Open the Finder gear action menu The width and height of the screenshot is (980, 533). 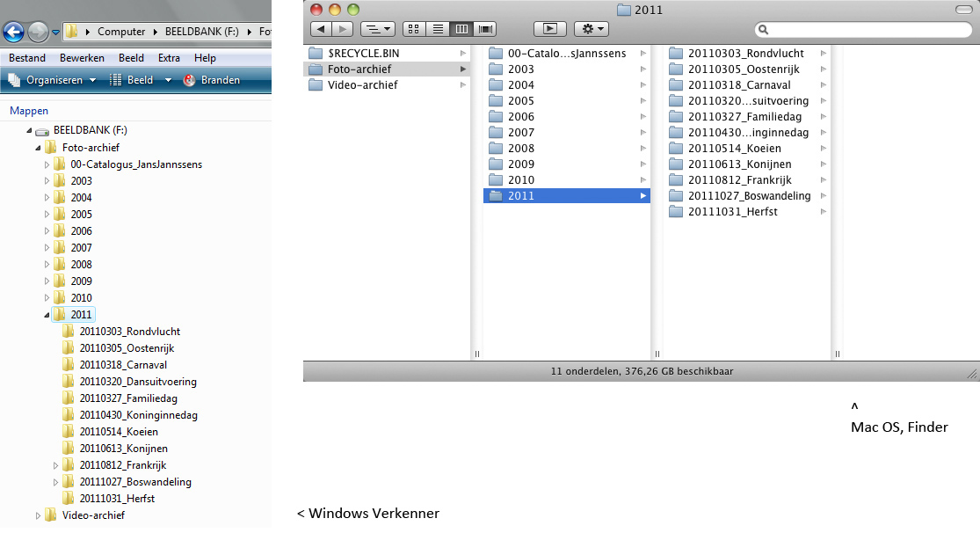[591, 29]
